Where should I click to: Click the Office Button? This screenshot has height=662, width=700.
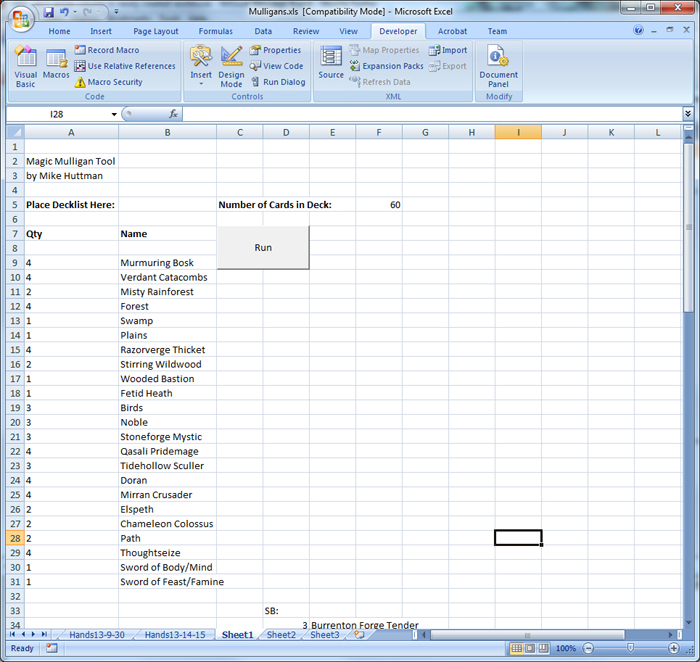click(21, 20)
